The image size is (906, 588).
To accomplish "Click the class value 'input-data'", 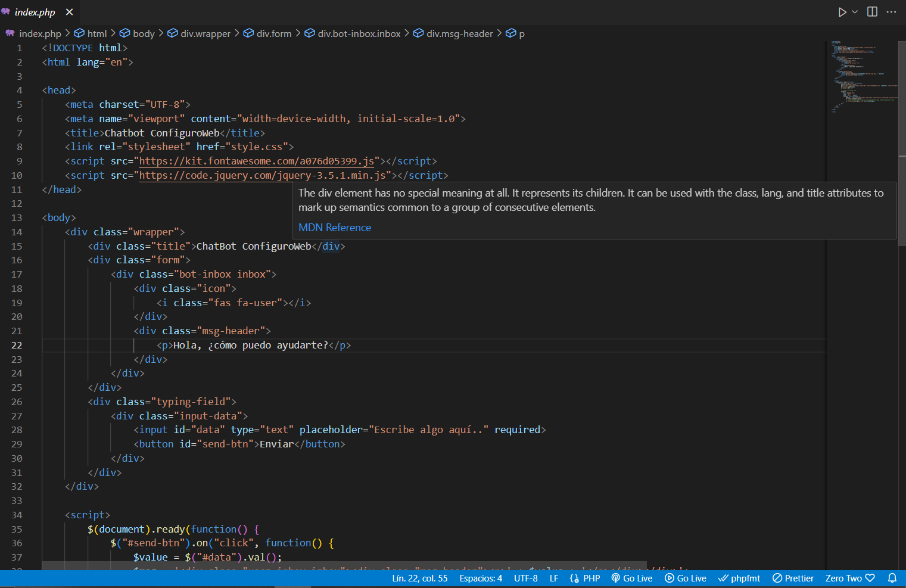I will pyautogui.click(x=208, y=416).
